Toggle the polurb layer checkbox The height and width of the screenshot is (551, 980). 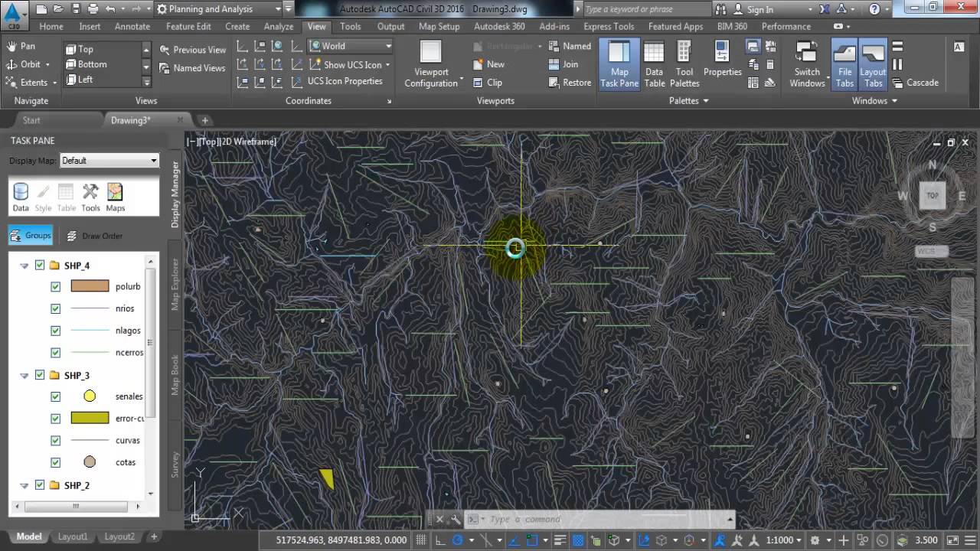tap(55, 287)
